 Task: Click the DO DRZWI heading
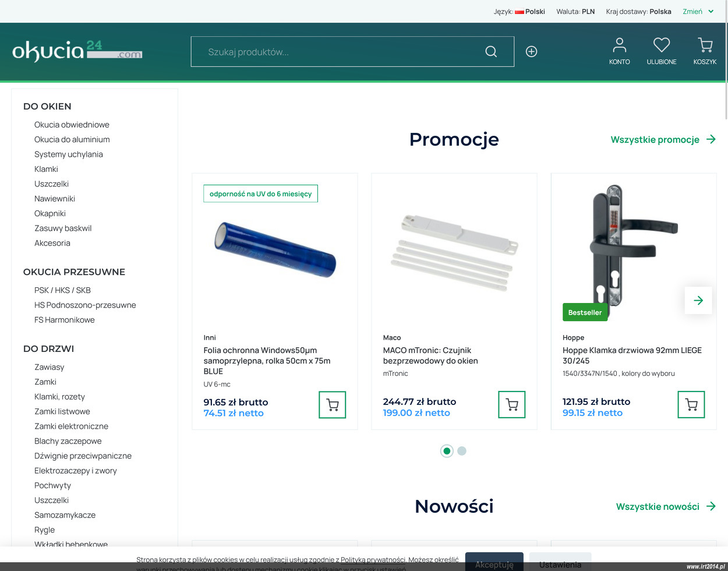48,349
